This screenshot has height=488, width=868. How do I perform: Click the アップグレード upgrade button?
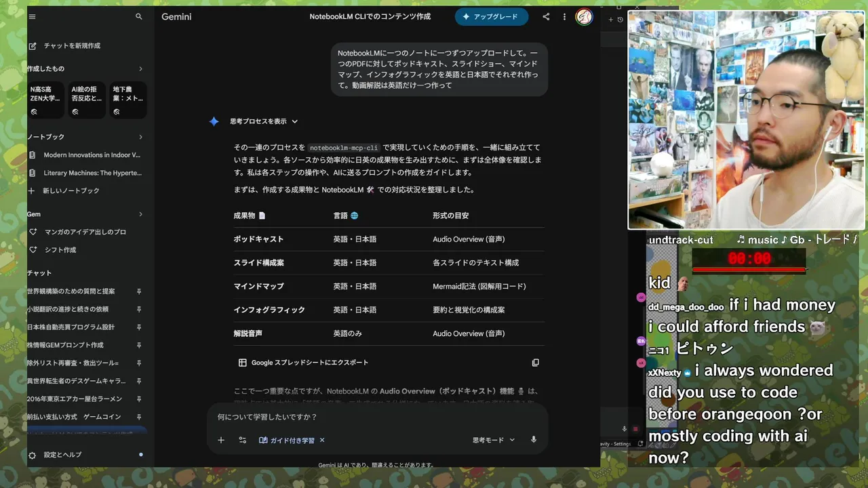(492, 17)
